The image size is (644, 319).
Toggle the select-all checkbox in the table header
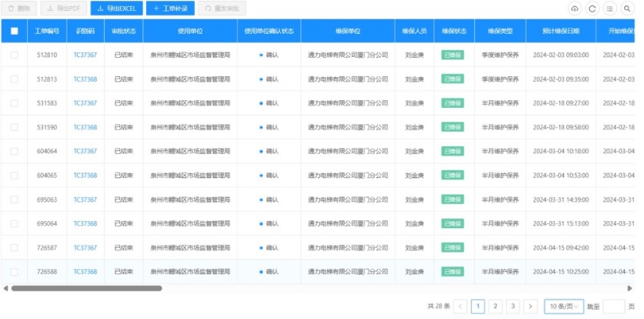click(15, 31)
